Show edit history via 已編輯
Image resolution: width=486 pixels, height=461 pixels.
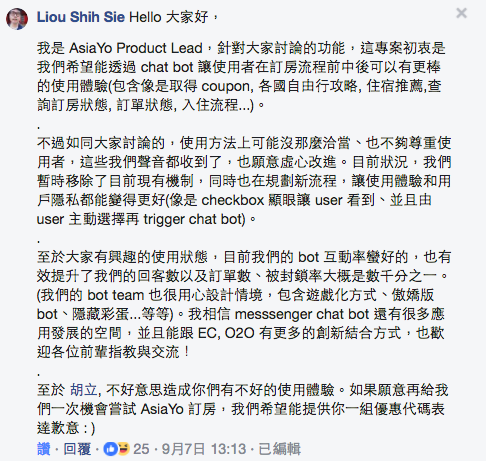280,449
